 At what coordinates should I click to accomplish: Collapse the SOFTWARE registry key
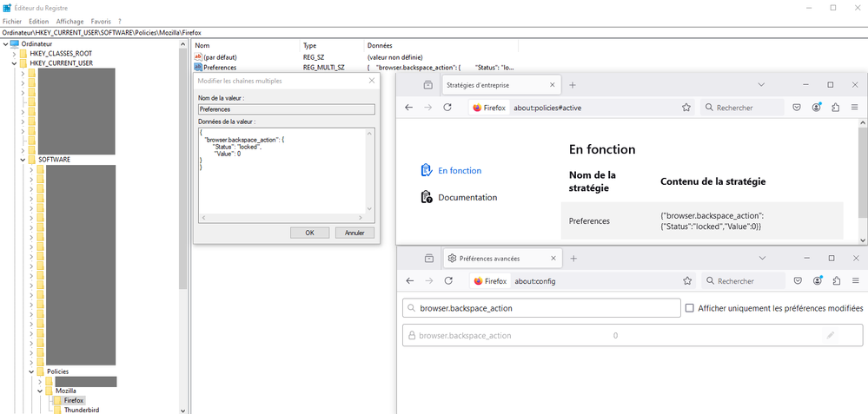coord(24,160)
